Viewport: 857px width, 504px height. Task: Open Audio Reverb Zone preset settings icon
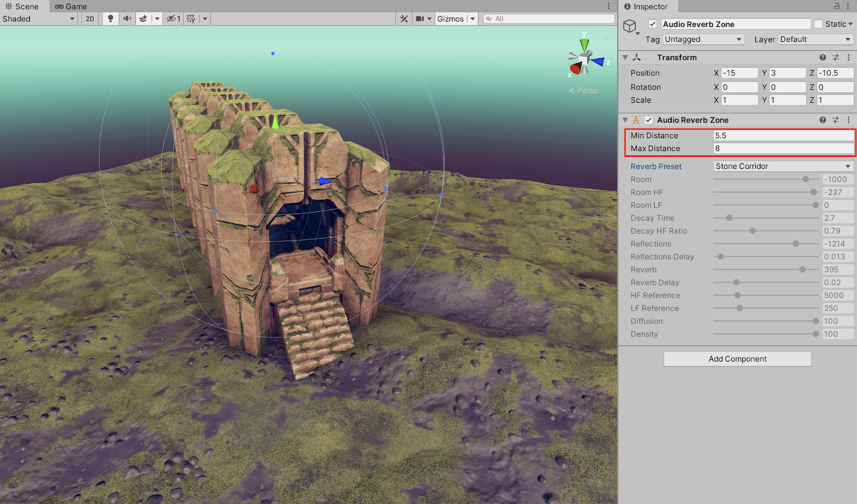coord(836,120)
